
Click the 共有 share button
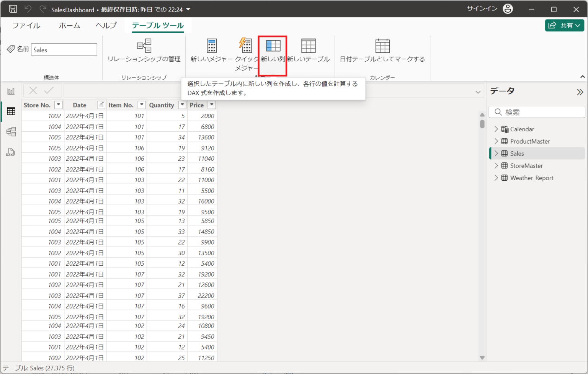564,26
